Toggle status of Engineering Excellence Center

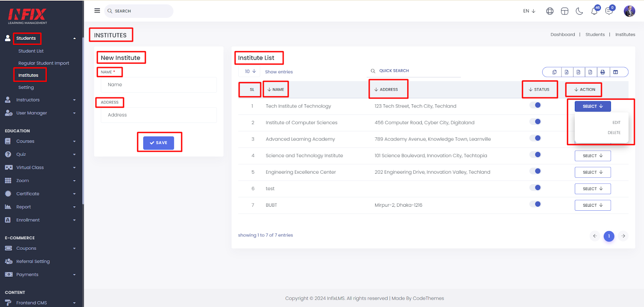(535, 171)
